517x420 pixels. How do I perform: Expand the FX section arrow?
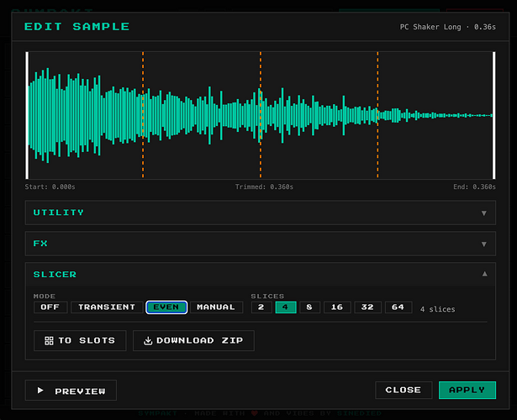pos(483,244)
